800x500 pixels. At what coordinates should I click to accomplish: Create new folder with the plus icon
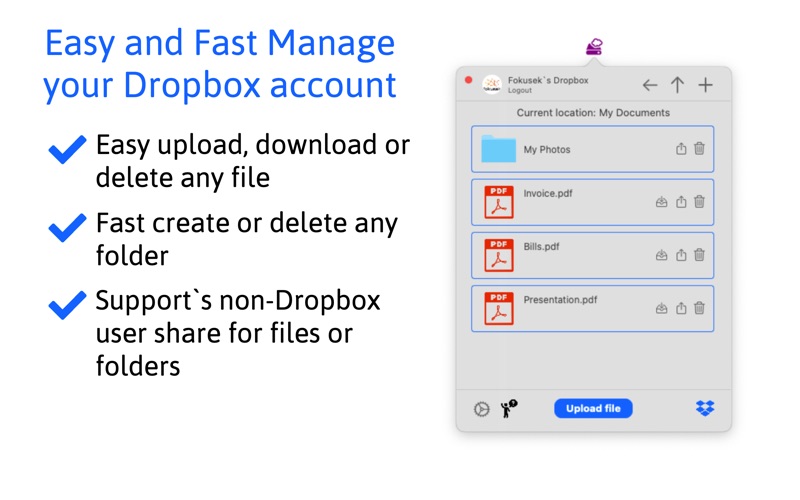click(x=705, y=85)
